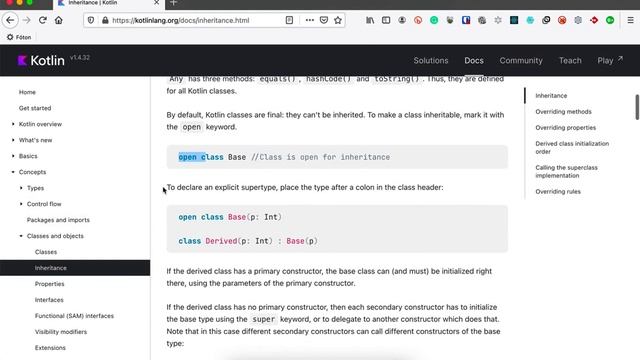Click the dark teal square extension icon
This screenshot has width=640, height=360.
[x=514, y=20]
